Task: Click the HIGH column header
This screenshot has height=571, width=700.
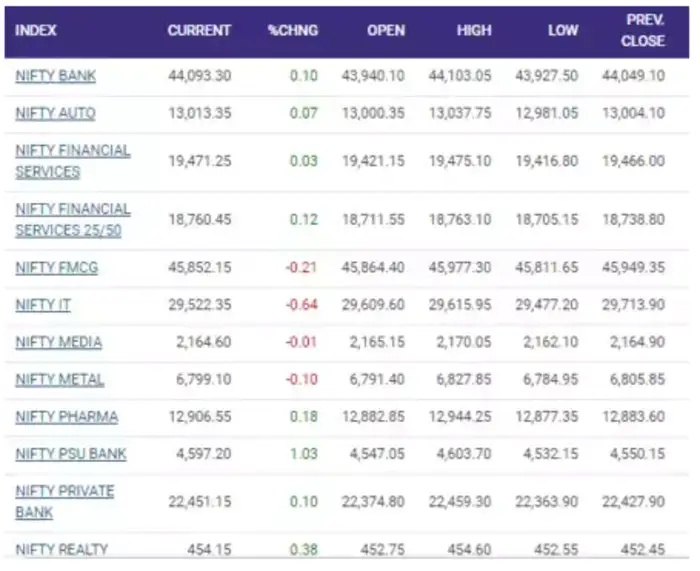Action: 473,30
